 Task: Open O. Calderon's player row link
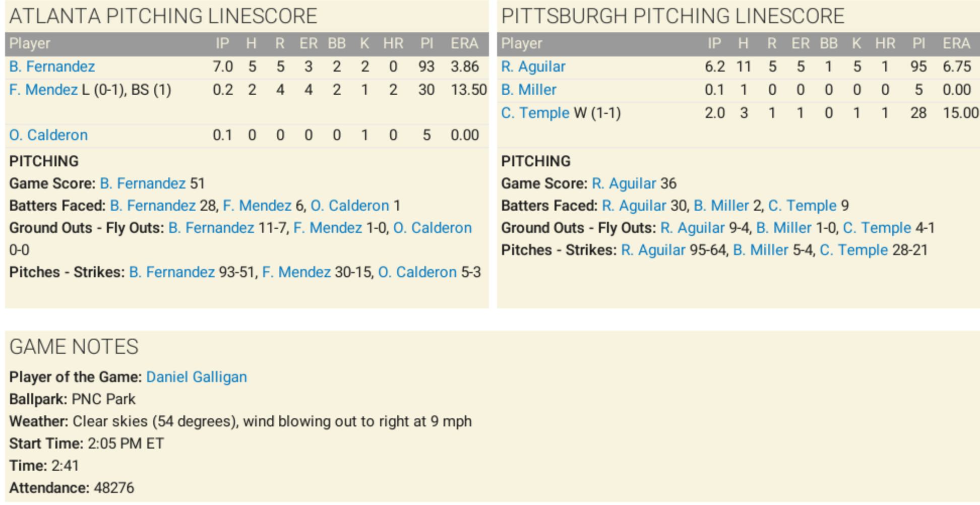[x=48, y=135]
